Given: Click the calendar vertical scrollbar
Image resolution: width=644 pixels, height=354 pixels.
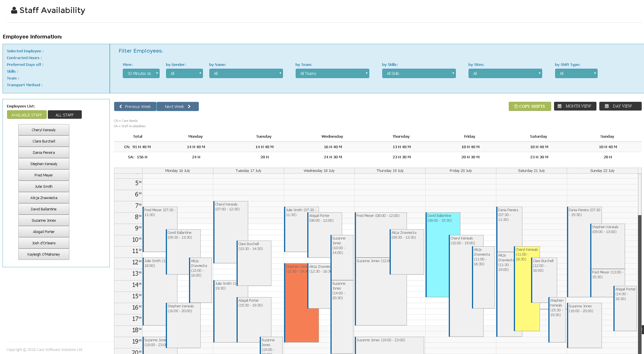Looking at the screenshot, I should click(x=640, y=264).
